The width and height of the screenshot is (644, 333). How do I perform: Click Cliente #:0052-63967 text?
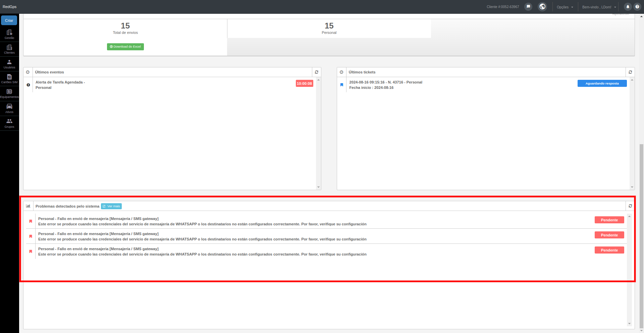tap(503, 7)
